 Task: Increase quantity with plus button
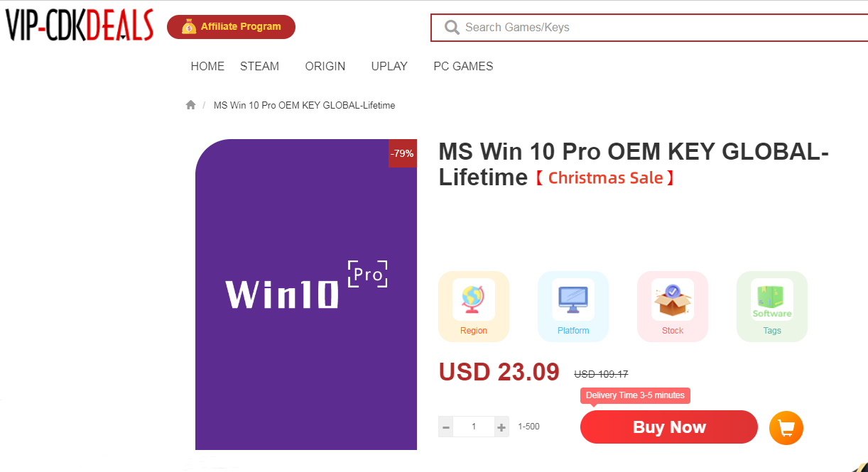501,427
